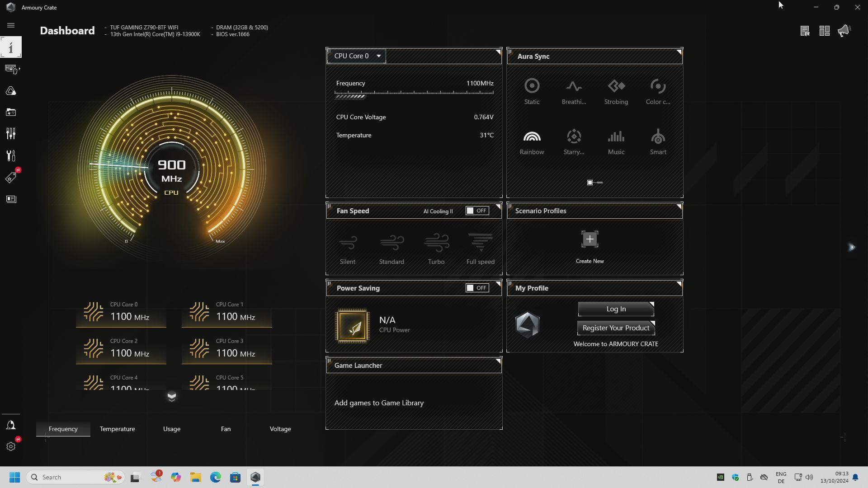The image size is (868, 488).
Task: Open the Featured deals tag icon in sidebar
Action: point(11,178)
